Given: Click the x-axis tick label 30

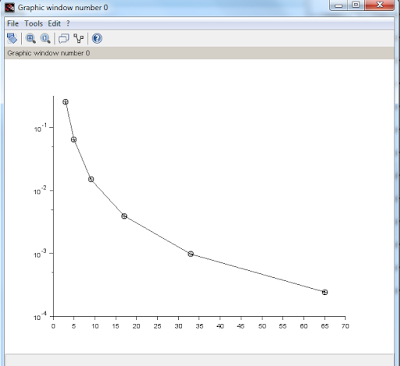Looking at the screenshot, I should [x=179, y=326].
